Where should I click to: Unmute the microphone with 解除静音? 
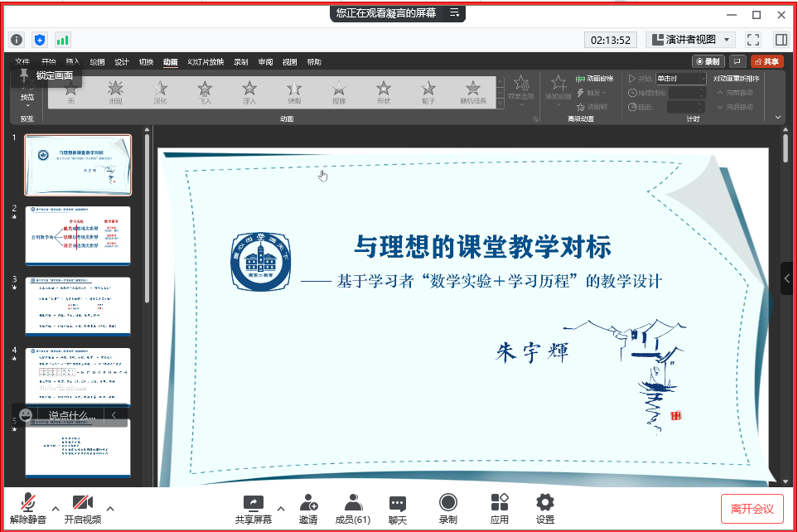pos(28,508)
